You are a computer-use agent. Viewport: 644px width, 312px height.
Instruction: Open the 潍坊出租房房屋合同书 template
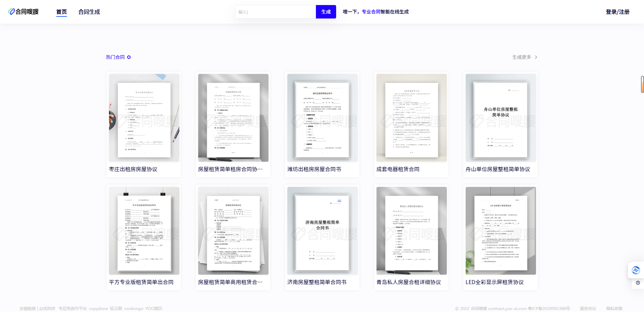[322, 124]
